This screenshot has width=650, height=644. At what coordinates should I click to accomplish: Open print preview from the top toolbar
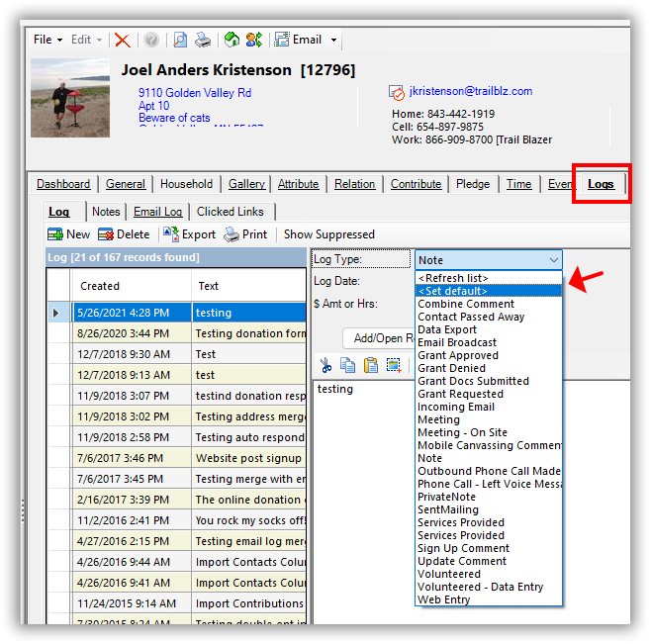click(180, 41)
